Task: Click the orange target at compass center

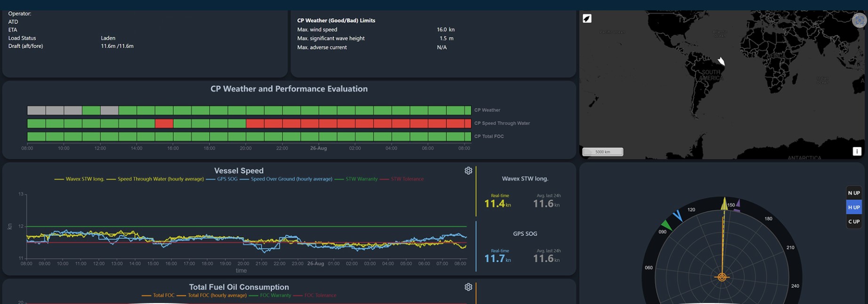Action: tap(722, 277)
